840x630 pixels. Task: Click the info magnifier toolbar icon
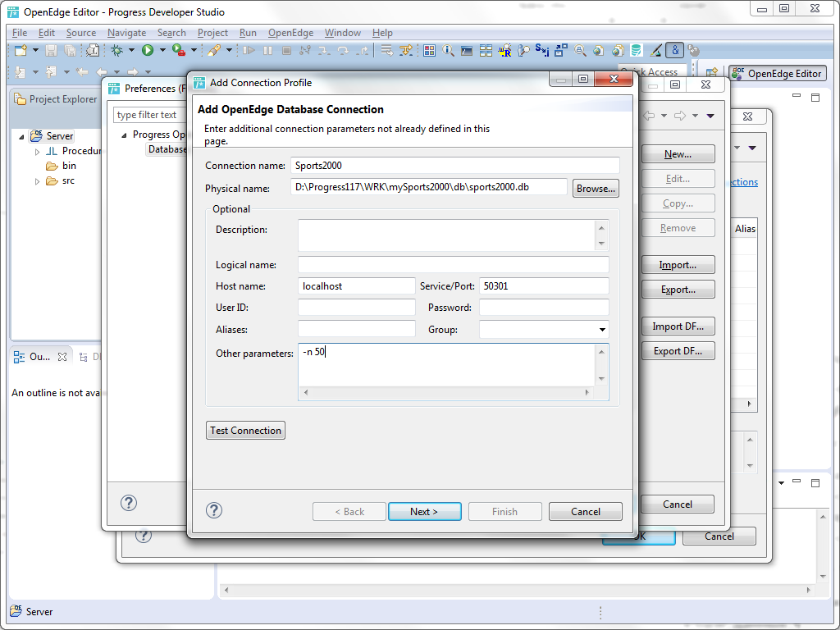coord(448,51)
